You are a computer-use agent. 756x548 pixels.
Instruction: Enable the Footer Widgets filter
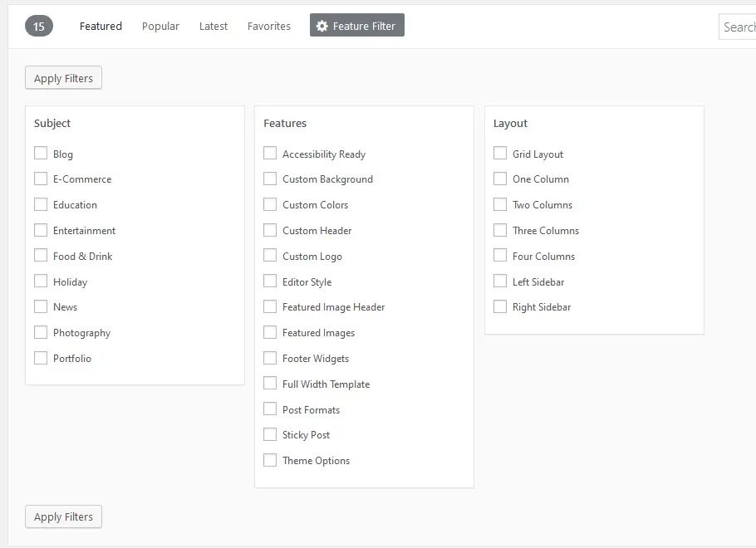(x=270, y=358)
